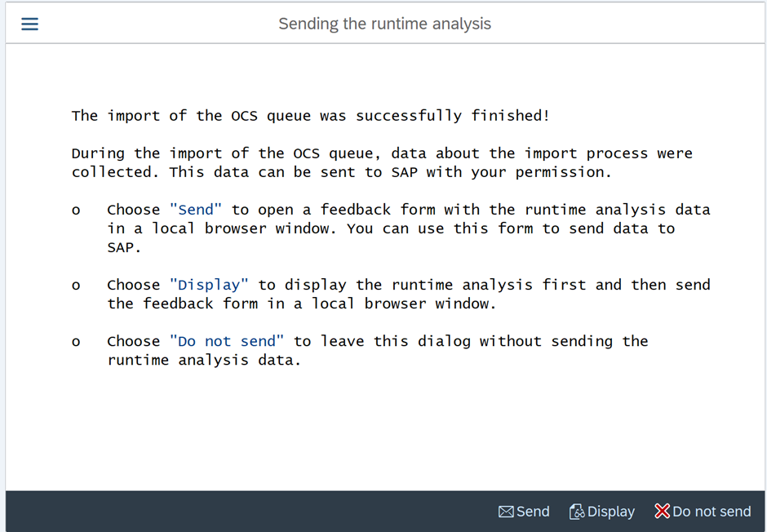Click the OCS queue success message line
The width and height of the screenshot is (767, 532).
tap(310, 116)
